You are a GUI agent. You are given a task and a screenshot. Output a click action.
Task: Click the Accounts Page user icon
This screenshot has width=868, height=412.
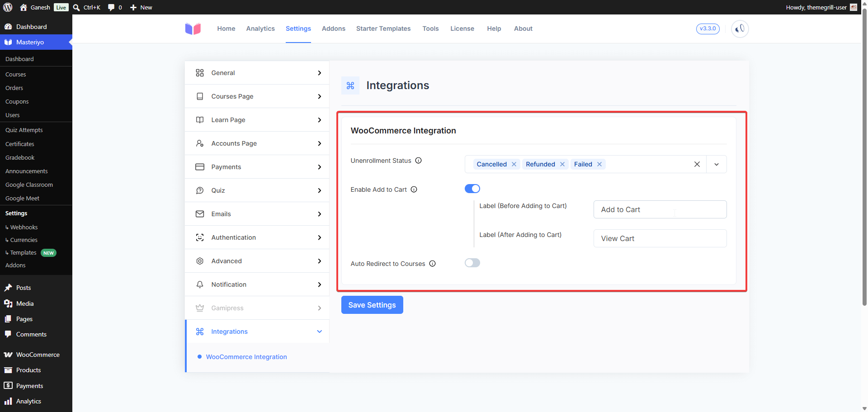[x=200, y=143]
